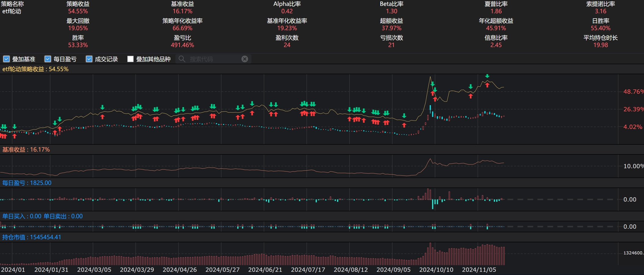Click the 最大回撤 value 19.05%
Screen dimensions: 644x275
tap(78, 28)
